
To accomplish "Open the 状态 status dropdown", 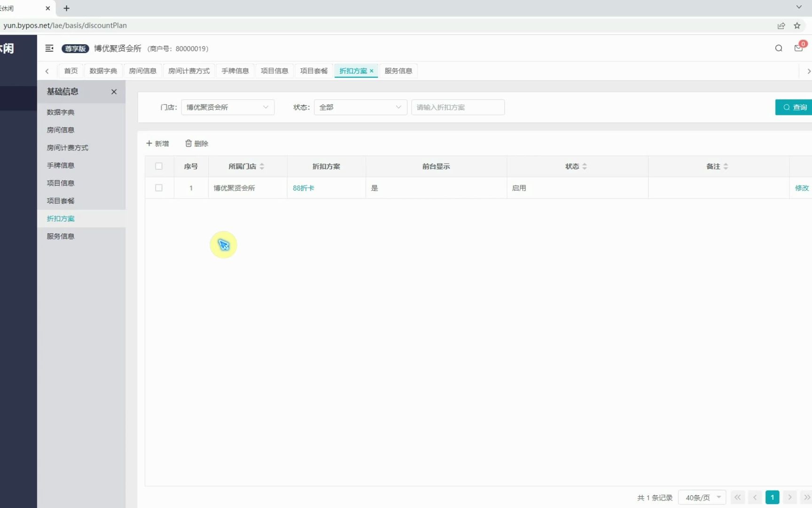I will click(x=360, y=107).
